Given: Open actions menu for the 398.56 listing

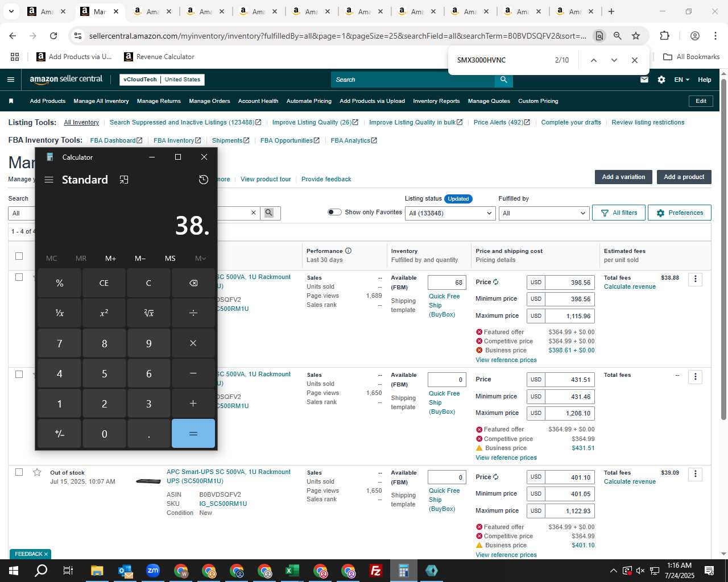Looking at the screenshot, I should (x=695, y=279).
